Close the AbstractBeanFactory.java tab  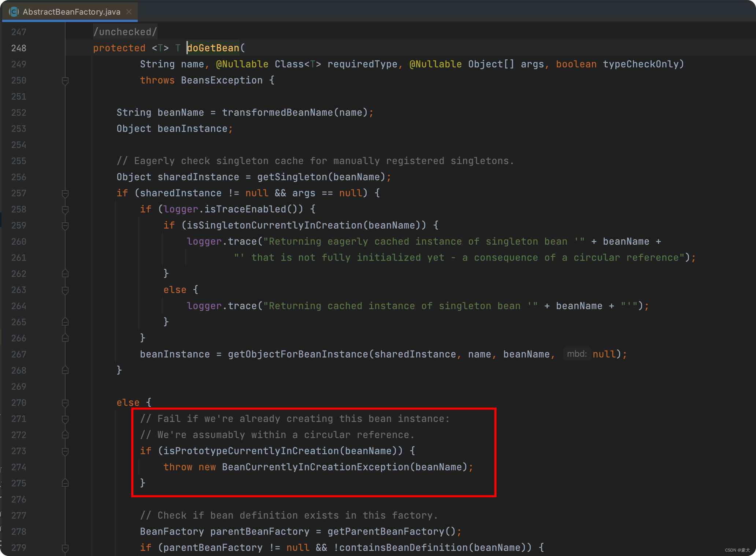(129, 12)
